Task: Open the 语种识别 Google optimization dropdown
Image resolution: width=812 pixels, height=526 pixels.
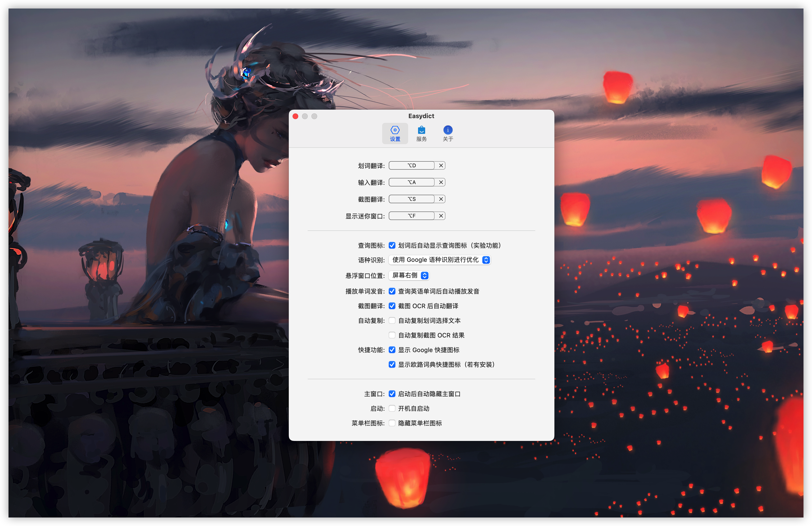Action: (439, 260)
